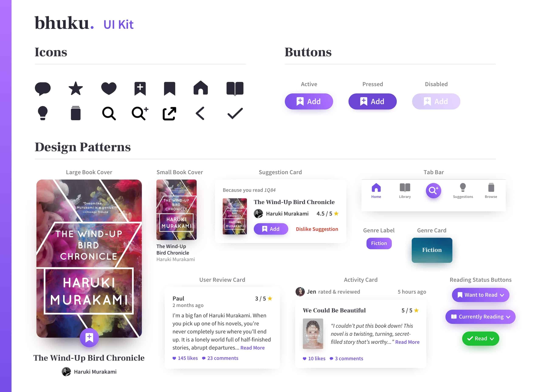Viewport: 552px width, 392px height.
Task: Click the speech bubble comment icon
Action: [43, 89]
